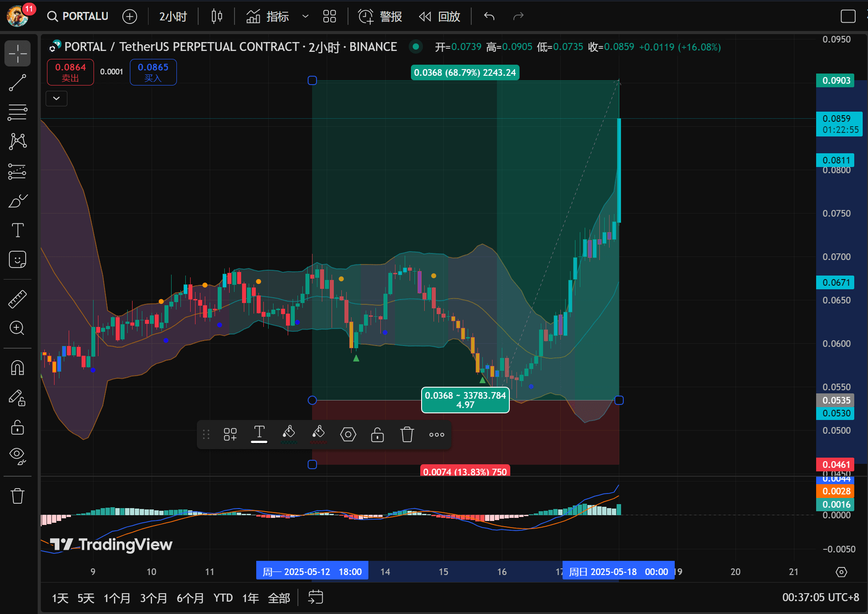Open position drawing settings hexagon icon
This screenshot has width=868, height=614.
tap(348, 435)
